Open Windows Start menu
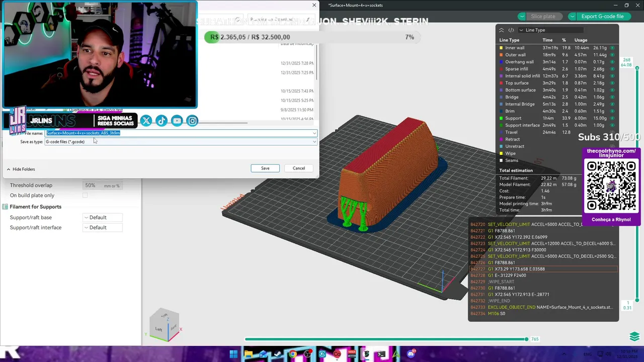The height and width of the screenshot is (362, 644). [233, 354]
